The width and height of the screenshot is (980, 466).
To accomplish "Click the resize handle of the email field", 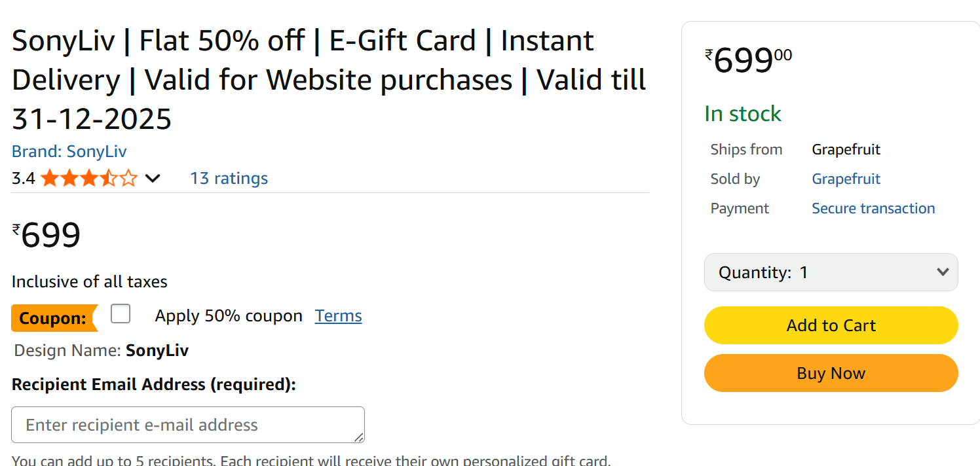I will coord(360,437).
